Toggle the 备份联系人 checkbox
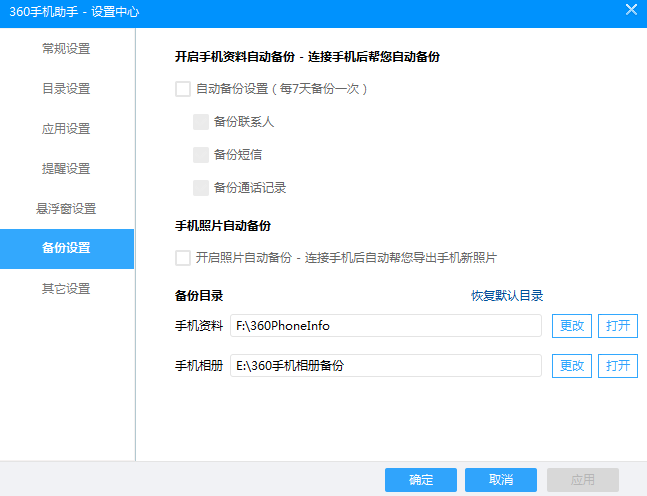Image resolution: width=647 pixels, height=496 pixels. (201, 122)
